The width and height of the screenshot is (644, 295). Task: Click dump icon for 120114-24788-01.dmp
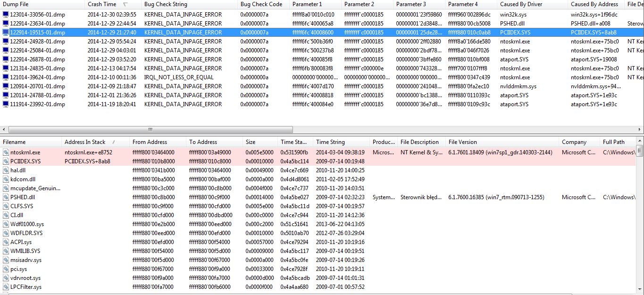[6, 95]
